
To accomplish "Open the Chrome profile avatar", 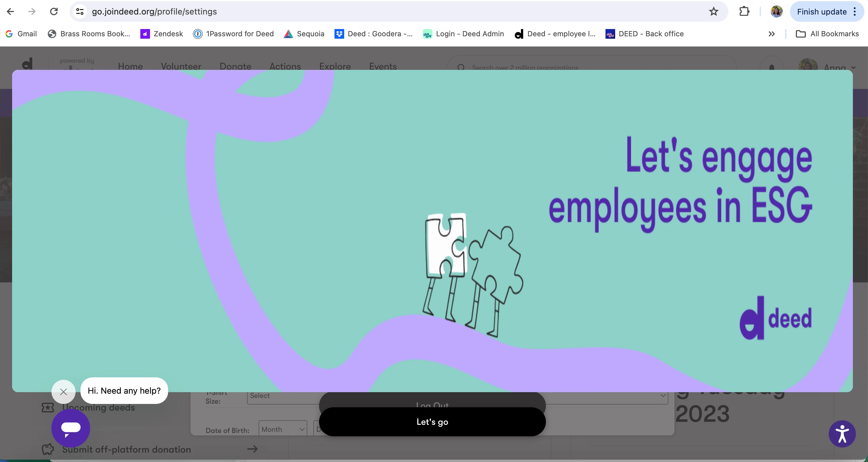I will coord(776,11).
